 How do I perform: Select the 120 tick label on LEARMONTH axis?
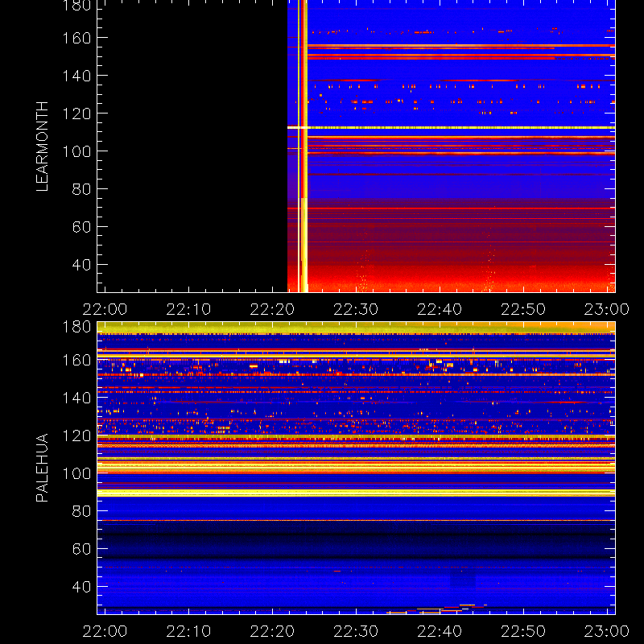click(x=76, y=114)
